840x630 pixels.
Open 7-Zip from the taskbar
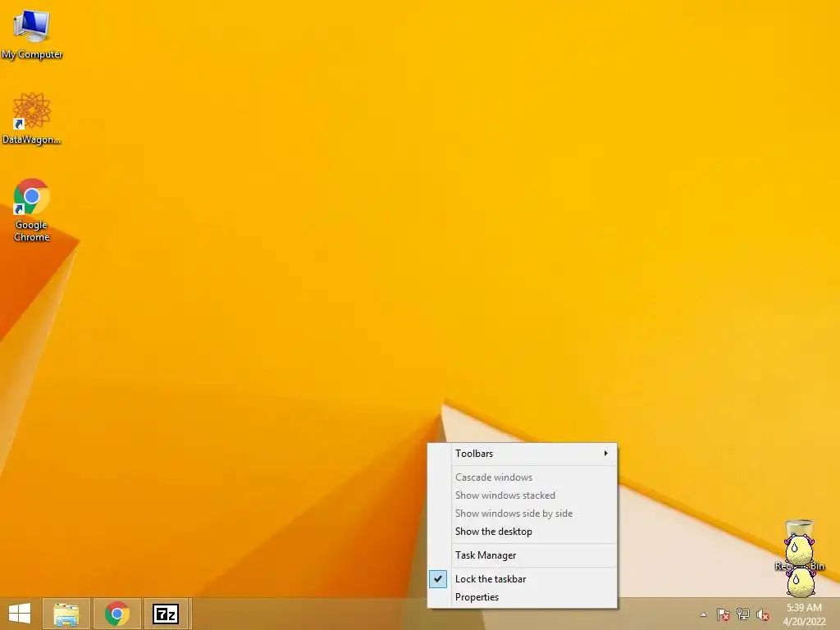click(166, 614)
